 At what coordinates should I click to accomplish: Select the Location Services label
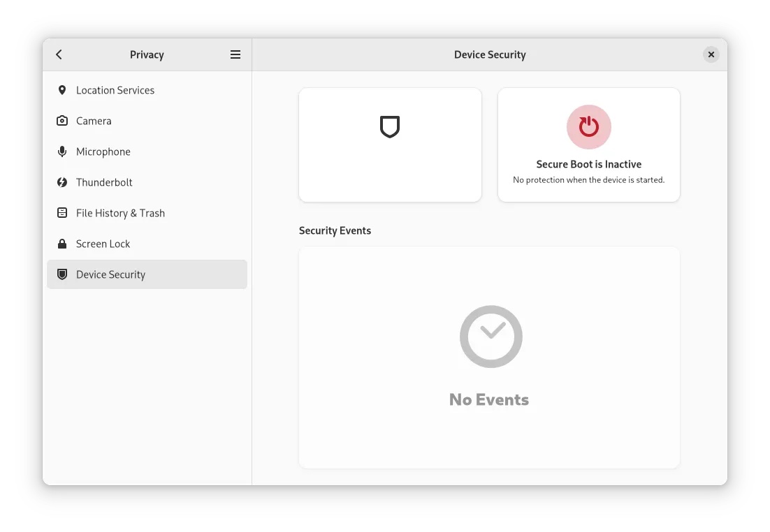click(x=115, y=90)
